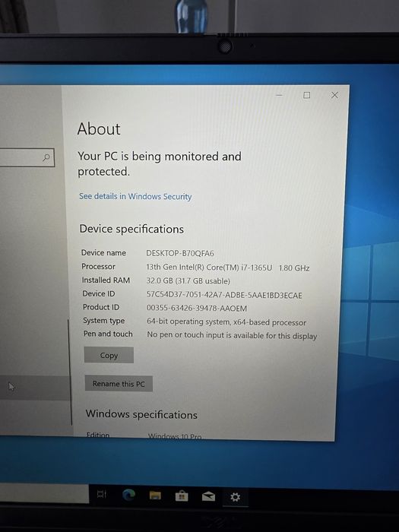Screen dimensions: 399x532
Task: Click the About page title
Action: tap(99, 129)
